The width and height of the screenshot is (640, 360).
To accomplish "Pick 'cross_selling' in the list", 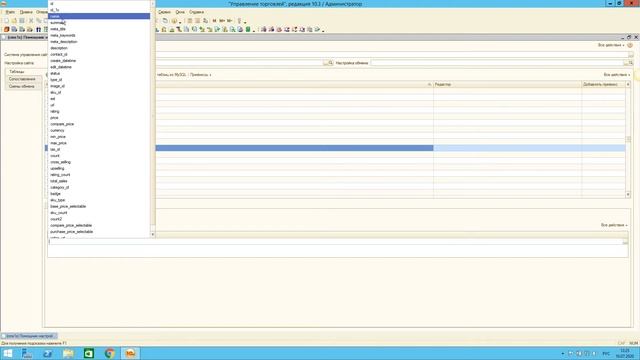I will tap(60, 162).
